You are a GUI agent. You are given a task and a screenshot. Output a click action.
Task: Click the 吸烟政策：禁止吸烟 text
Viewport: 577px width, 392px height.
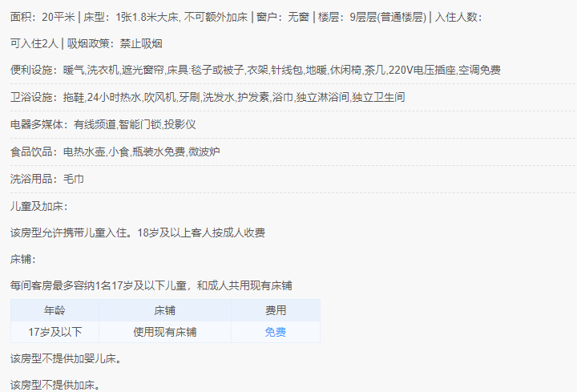[115, 43]
